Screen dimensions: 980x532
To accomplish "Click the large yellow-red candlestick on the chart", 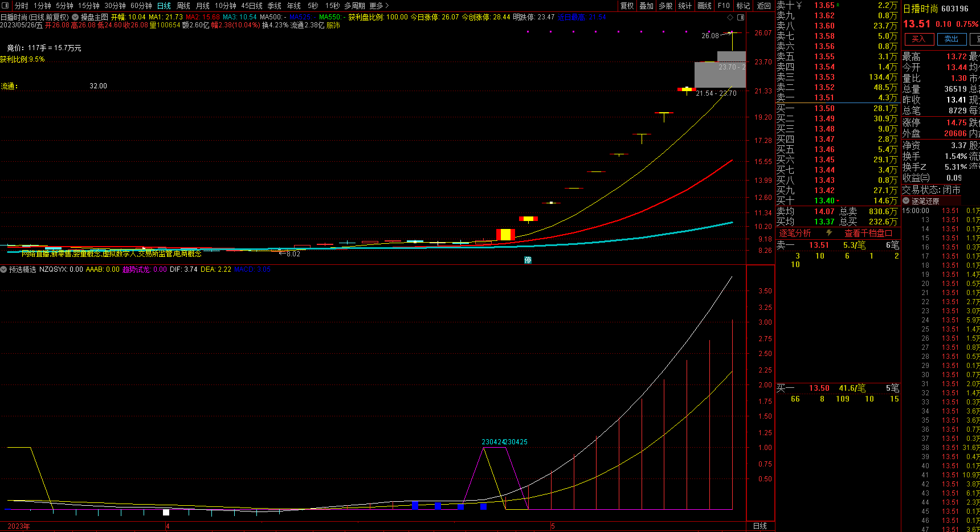I will point(505,234).
